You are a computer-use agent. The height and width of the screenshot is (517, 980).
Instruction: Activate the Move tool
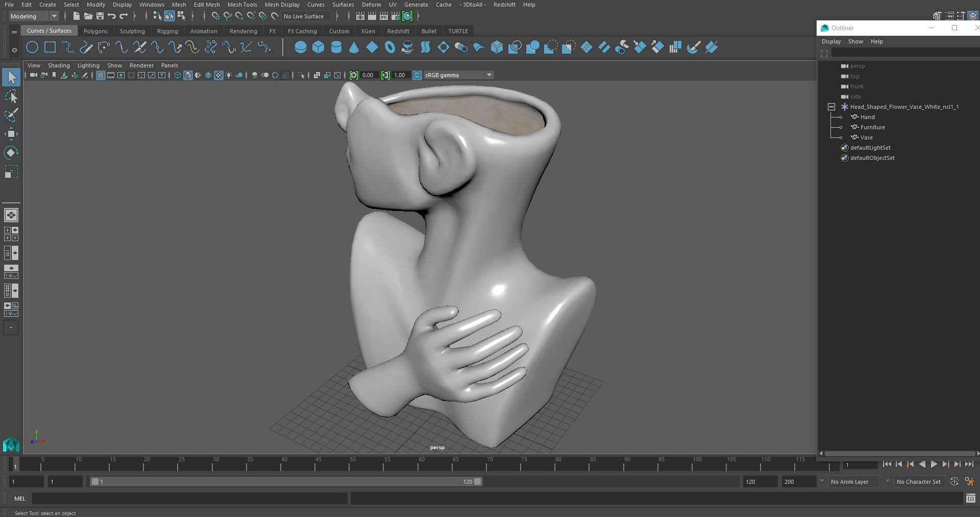(x=11, y=134)
